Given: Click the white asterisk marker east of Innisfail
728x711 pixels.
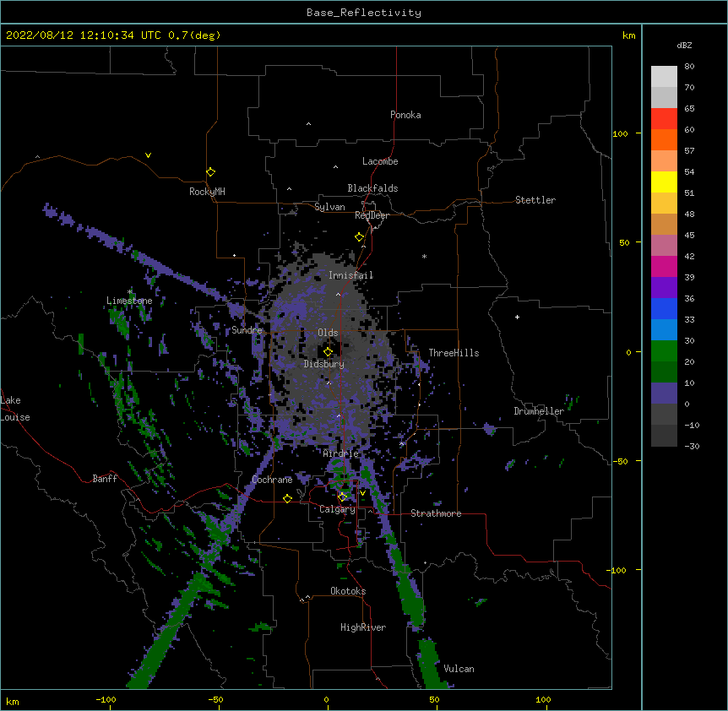Looking at the screenshot, I should click(424, 256).
